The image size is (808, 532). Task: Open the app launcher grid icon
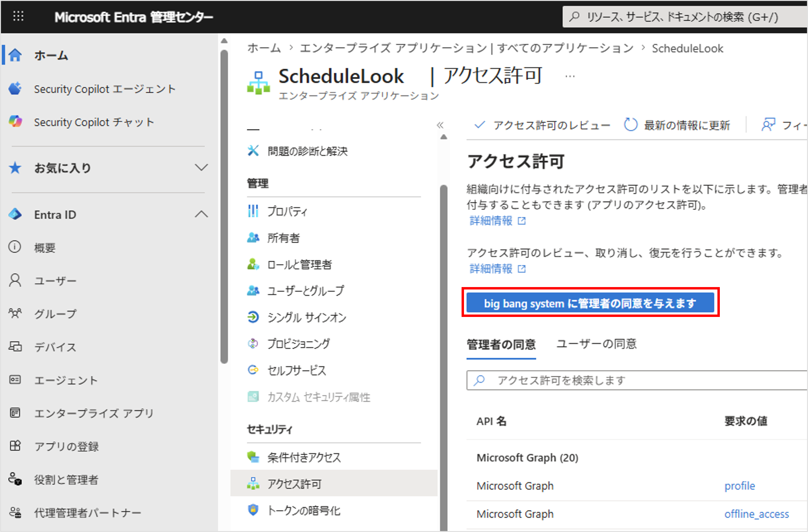[18, 16]
